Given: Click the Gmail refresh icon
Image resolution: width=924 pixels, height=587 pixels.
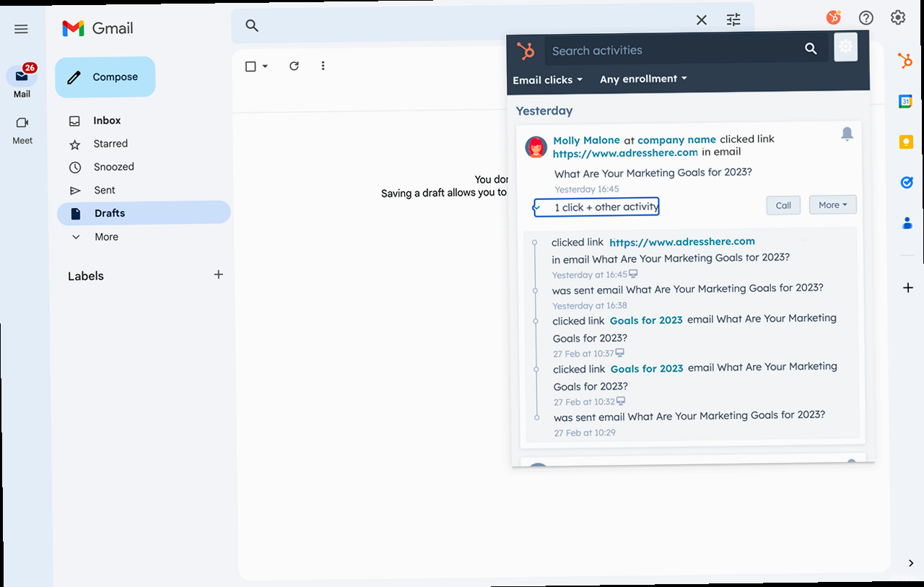Looking at the screenshot, I should (294, 66).
